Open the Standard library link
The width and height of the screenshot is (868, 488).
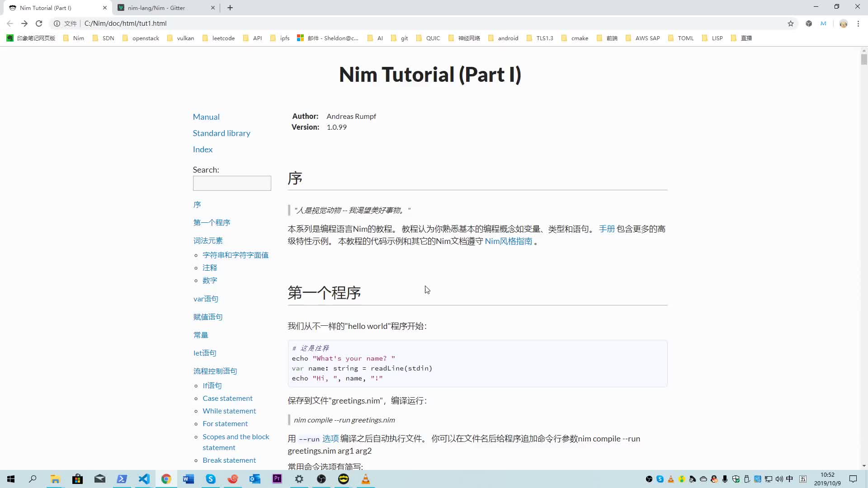(x=222, y=133)
